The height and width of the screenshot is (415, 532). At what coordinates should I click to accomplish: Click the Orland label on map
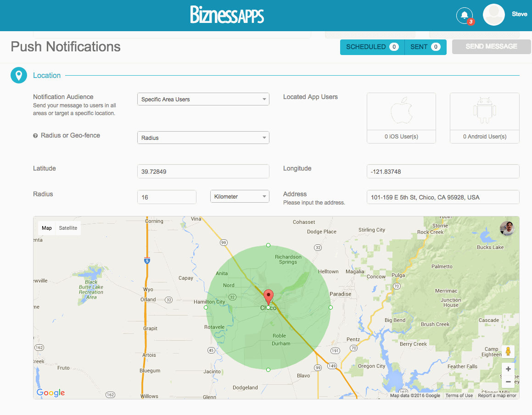(x=148, y=299)
